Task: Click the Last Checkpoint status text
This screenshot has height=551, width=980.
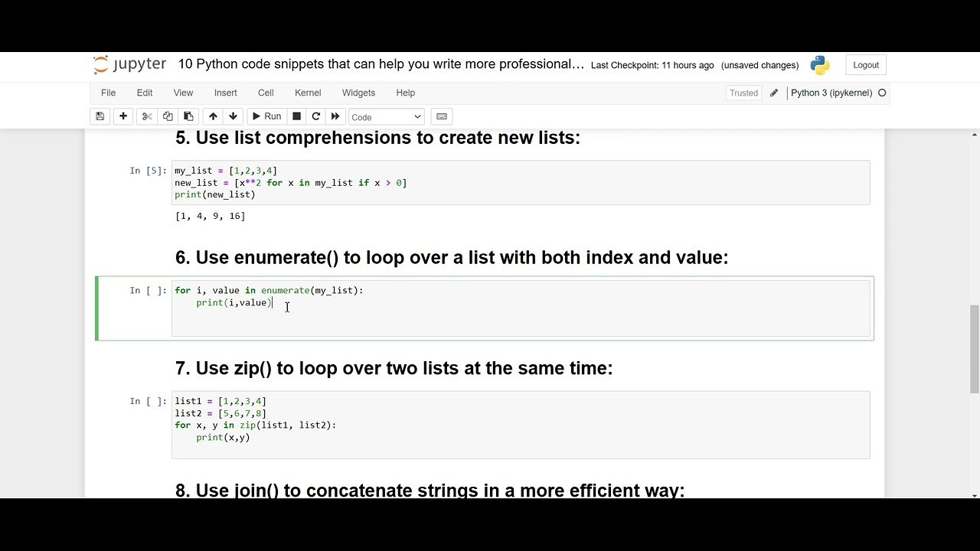Action: pyautogui.click(x=652, y=65)
